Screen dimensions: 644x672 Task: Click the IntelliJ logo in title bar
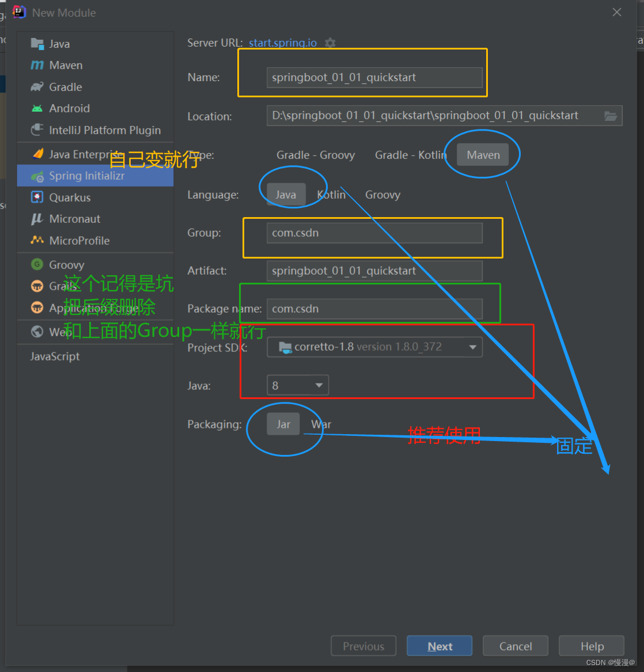coord(19,13)
